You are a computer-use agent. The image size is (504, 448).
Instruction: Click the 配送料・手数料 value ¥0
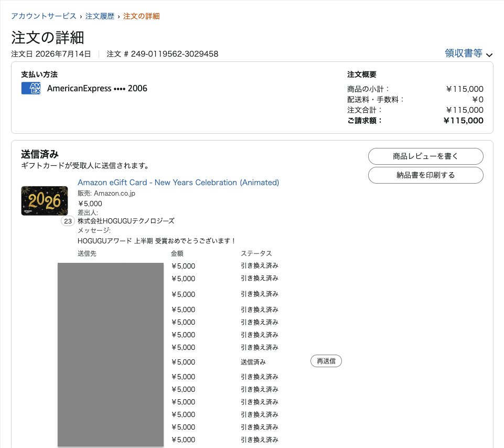pos(478,99)
